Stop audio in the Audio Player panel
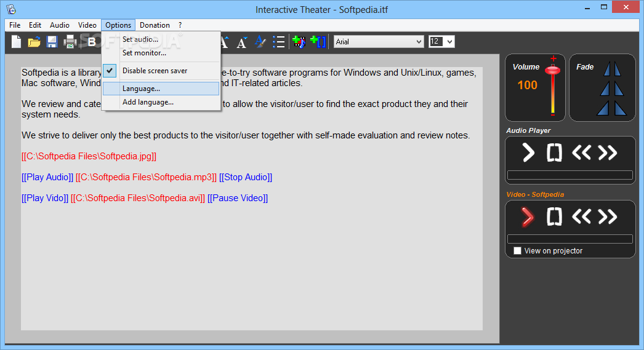 point(554,153)
